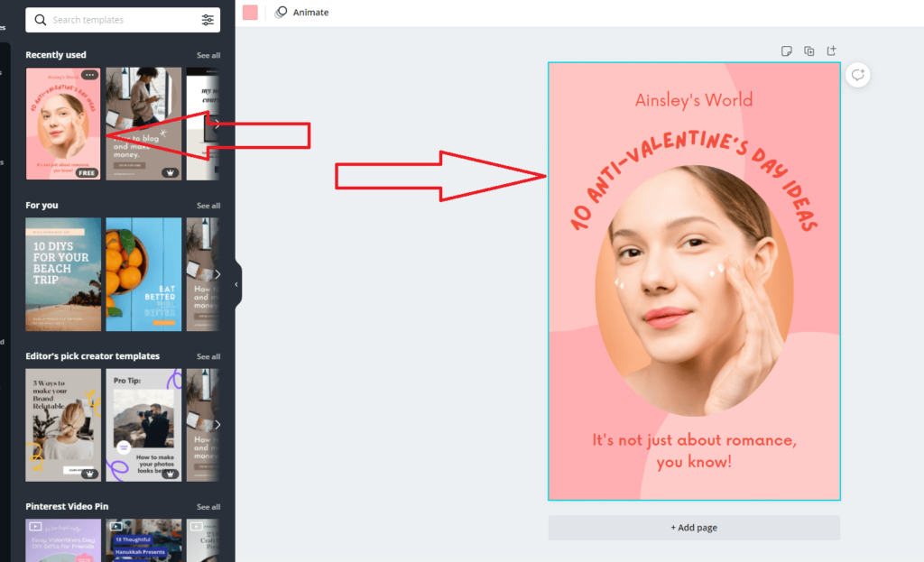Screen dimensions: 924x562
Task: Click the Animate button in the toolbar
Action: (x=301, y=13)
